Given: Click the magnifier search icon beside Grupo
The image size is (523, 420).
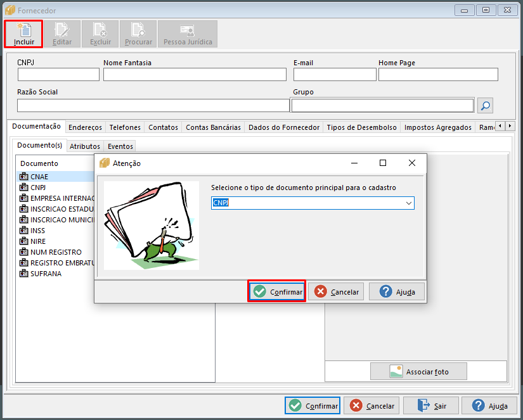Looking at the screenshot, I should pos(486,106).
